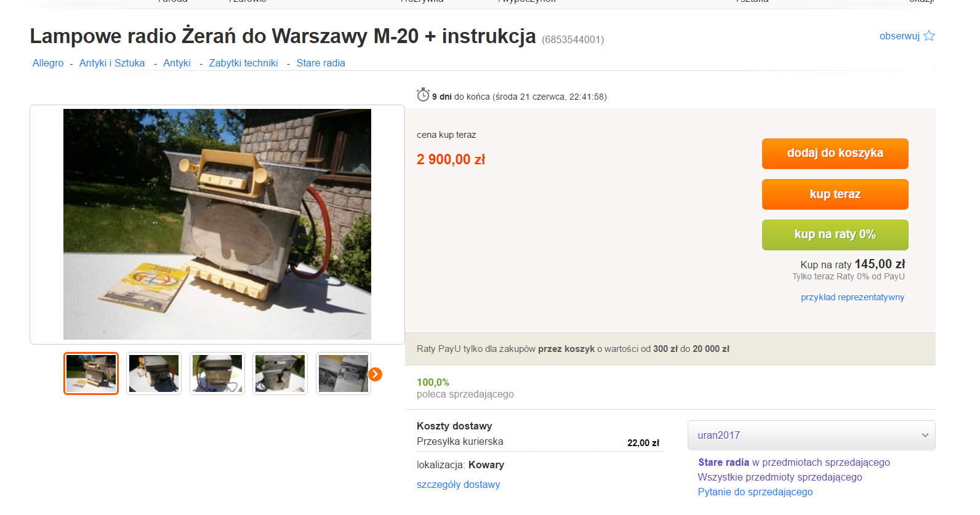980x515 pixels.
Task: Click the kup teraz button
Action: tap(835, 194)
